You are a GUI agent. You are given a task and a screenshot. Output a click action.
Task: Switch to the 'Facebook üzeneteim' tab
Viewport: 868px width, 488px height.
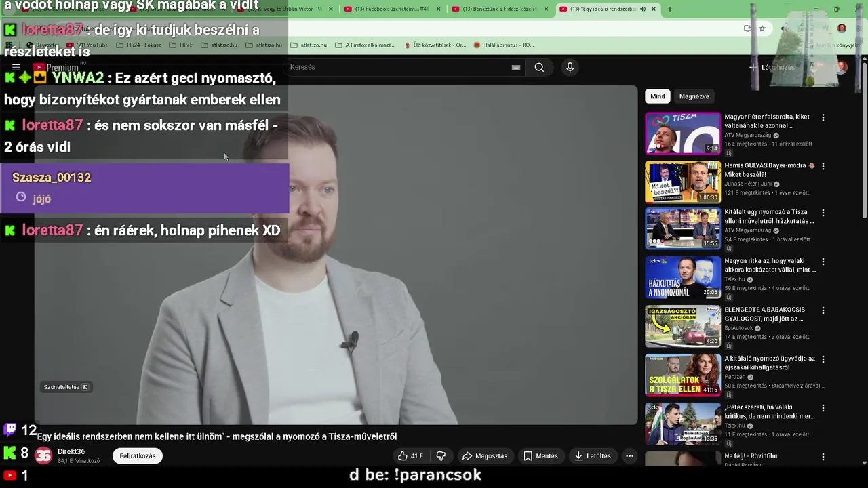coord(392,9)
